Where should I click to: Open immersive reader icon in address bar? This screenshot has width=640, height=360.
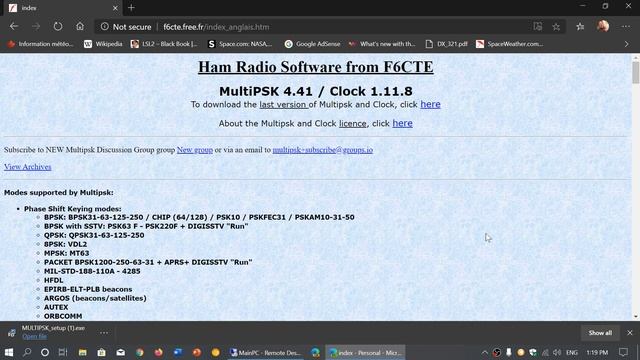[538, 27]
